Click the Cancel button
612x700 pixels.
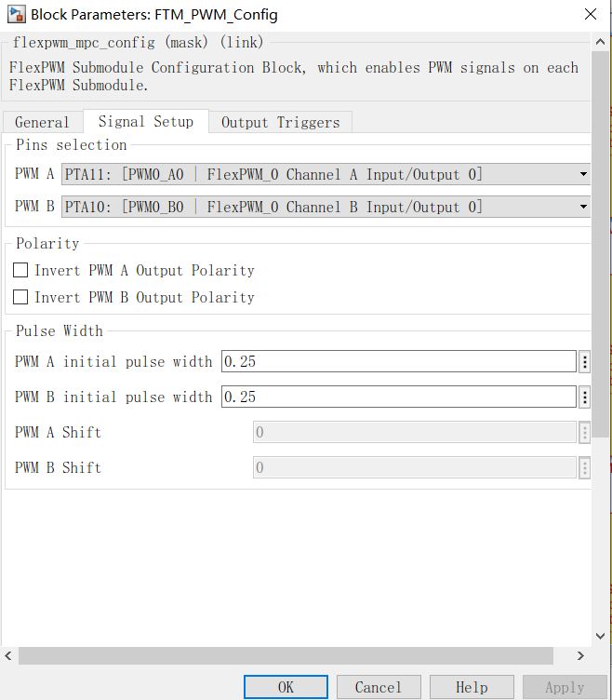pyautogui.click(x=379, y=687)
